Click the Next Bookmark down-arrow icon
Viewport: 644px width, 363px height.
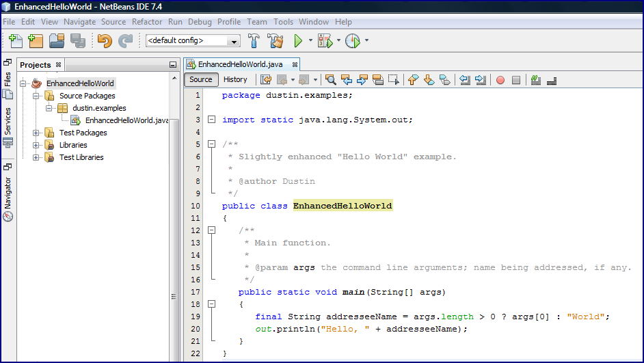point(429,80)
